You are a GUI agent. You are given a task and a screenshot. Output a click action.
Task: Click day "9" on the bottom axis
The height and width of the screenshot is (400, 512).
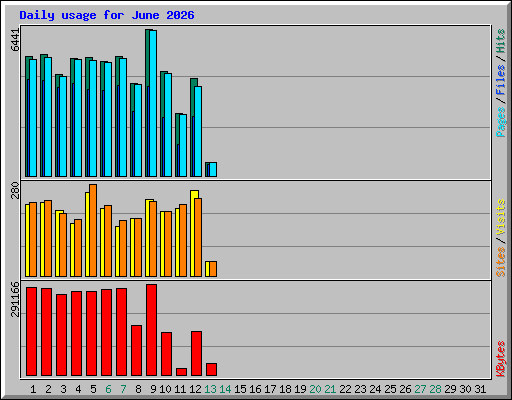point(153,389)
